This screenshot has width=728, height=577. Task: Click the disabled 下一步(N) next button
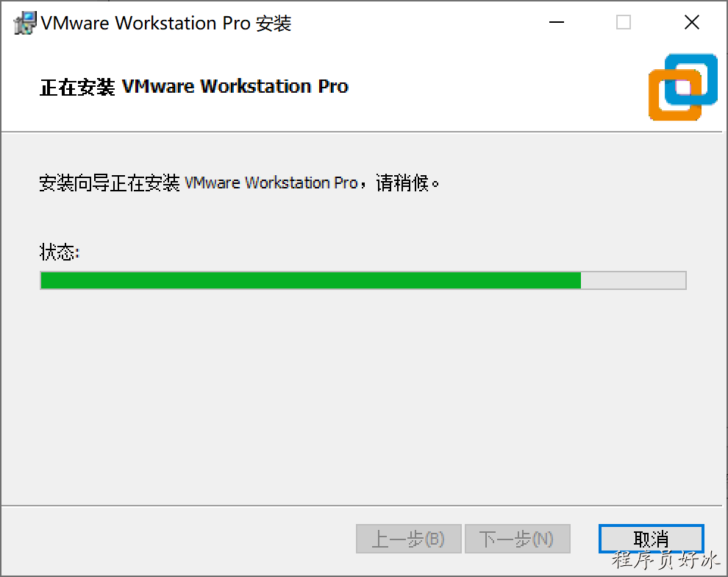[517, 539]
